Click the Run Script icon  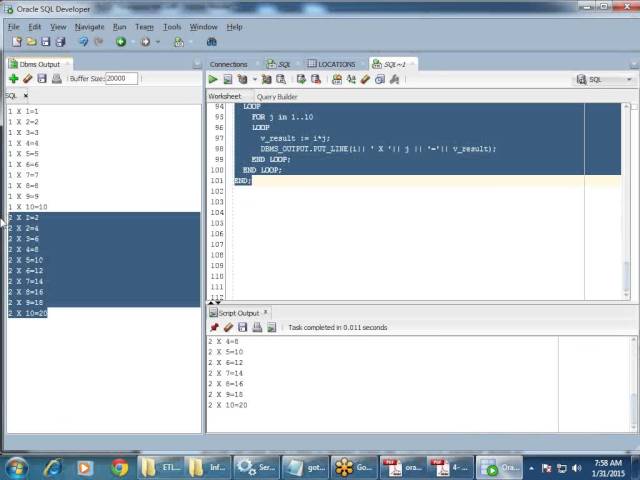click(x=228, y=80)
